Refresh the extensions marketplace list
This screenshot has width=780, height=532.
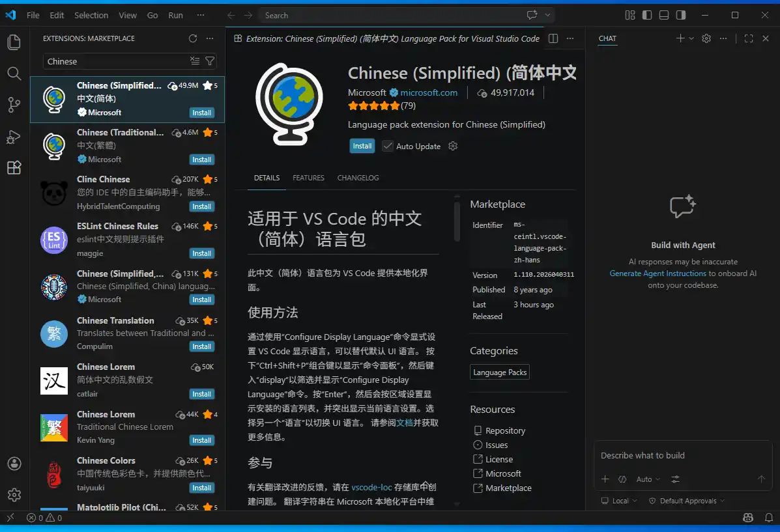click(193, 38)
